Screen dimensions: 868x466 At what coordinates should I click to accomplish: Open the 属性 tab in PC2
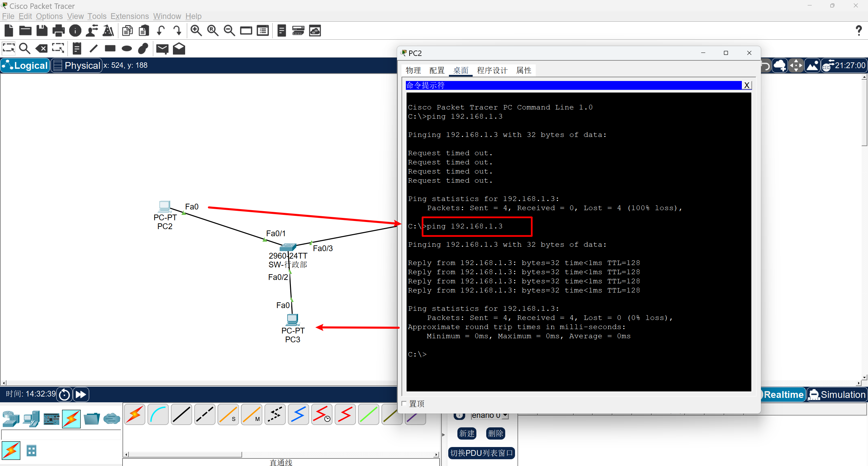point(524,70)
